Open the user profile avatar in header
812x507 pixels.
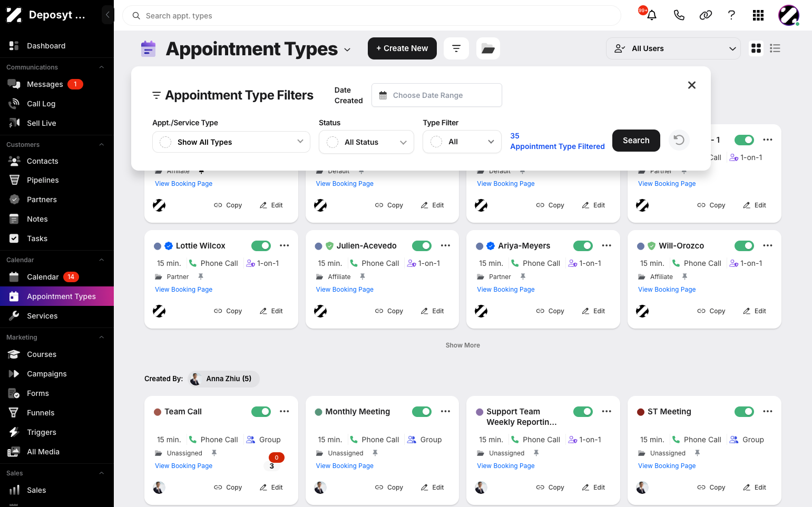click(x=789, y=15)
